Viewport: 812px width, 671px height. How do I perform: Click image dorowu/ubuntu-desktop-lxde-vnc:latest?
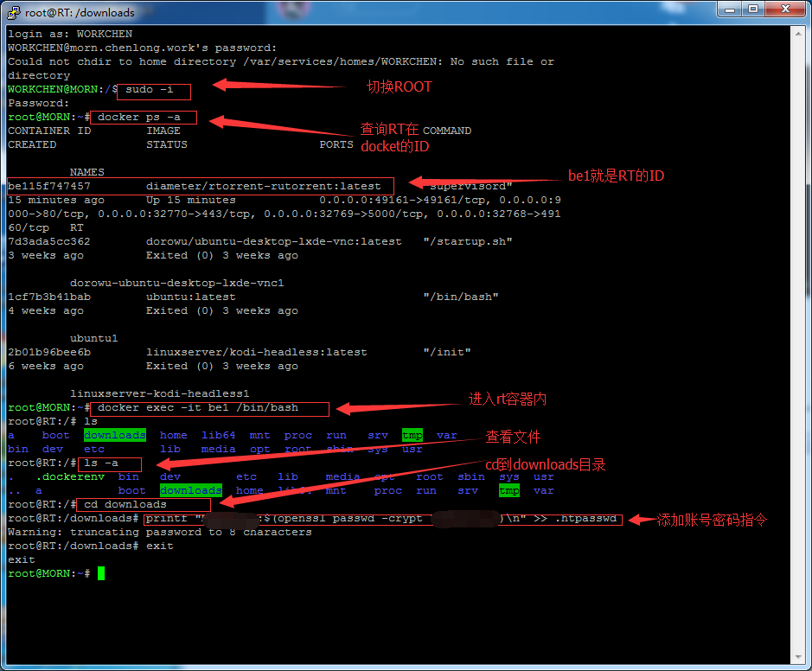coord(273,241)
